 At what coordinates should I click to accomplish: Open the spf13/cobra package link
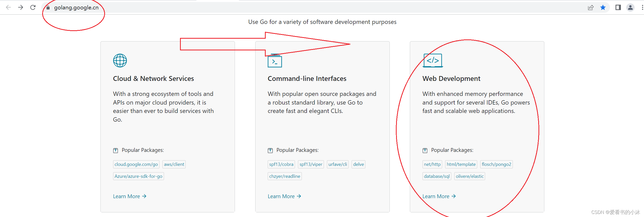point(281,164)
